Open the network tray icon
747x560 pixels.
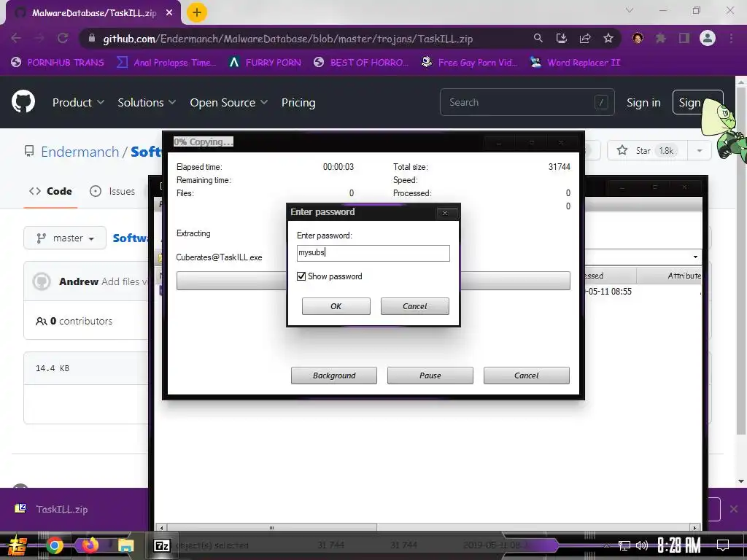[x=624, y=545]
